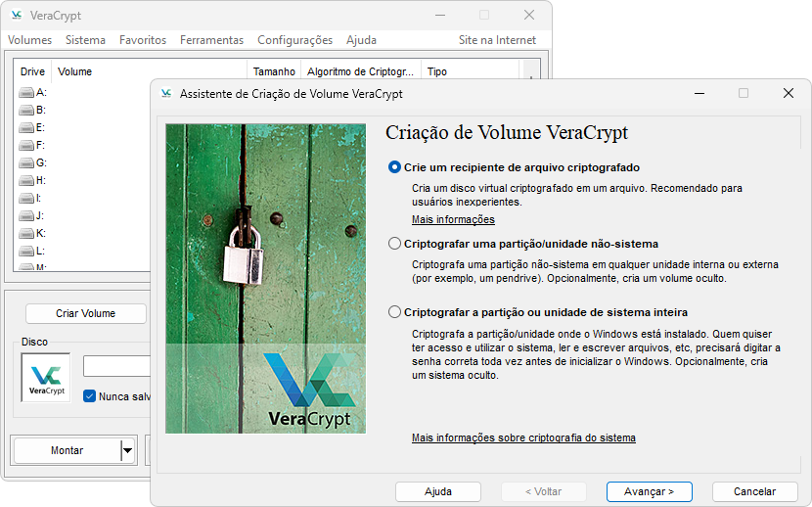
Task: Open 'Mais informações sobre criptografia do sistema' link
Action: point(523,438)
